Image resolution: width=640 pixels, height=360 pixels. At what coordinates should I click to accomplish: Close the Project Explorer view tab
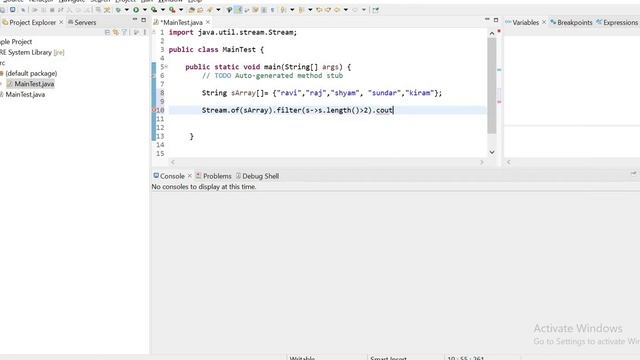pos(61,22)
